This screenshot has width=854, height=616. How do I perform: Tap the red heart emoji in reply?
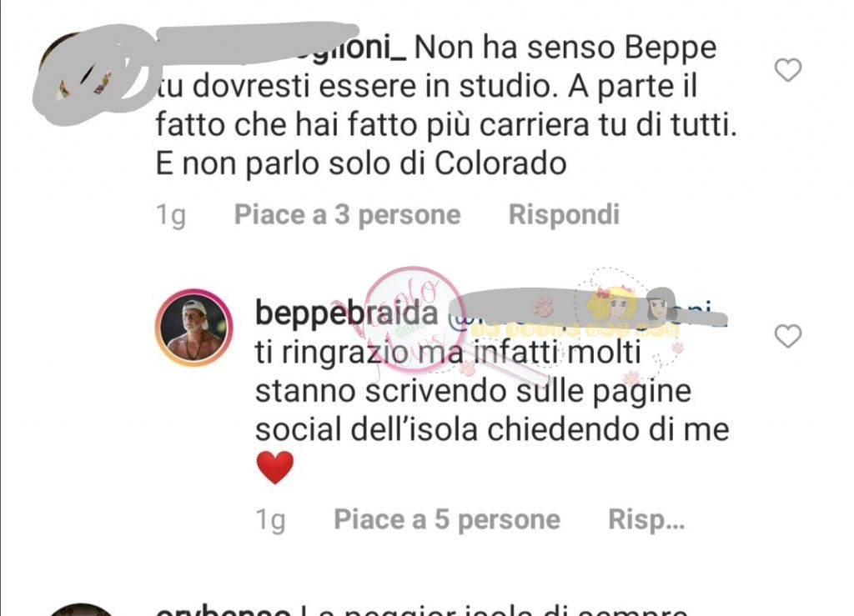(275, 468)
